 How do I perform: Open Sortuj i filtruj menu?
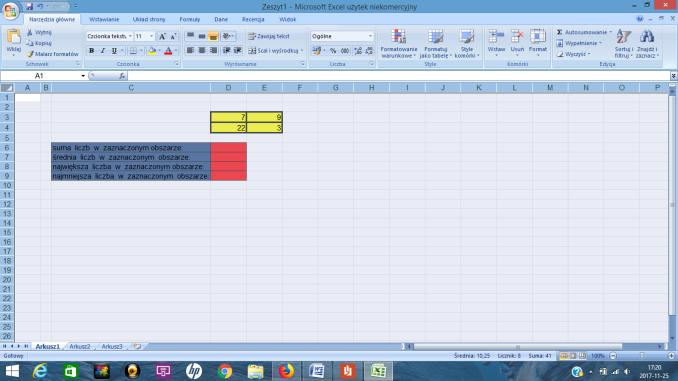(624, 43)
